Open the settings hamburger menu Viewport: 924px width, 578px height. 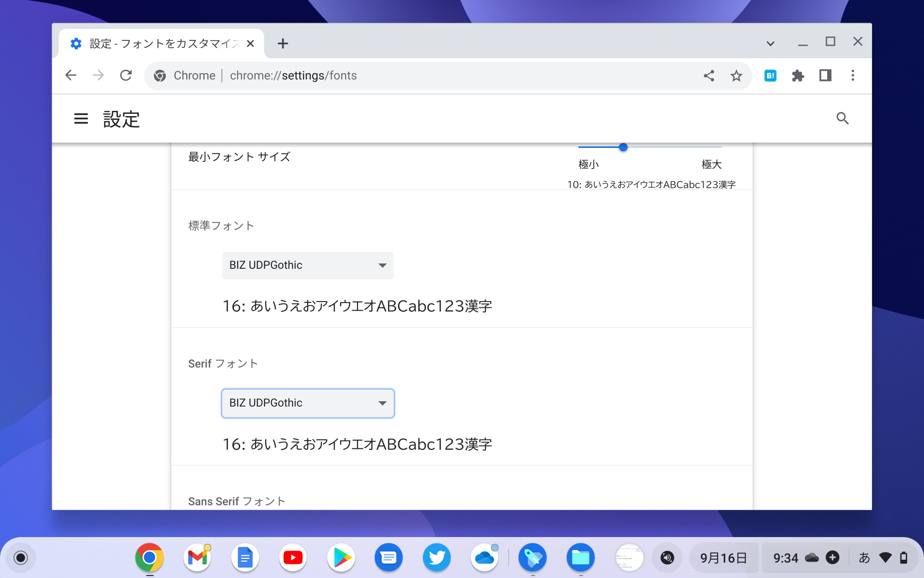tap(81, 119)
